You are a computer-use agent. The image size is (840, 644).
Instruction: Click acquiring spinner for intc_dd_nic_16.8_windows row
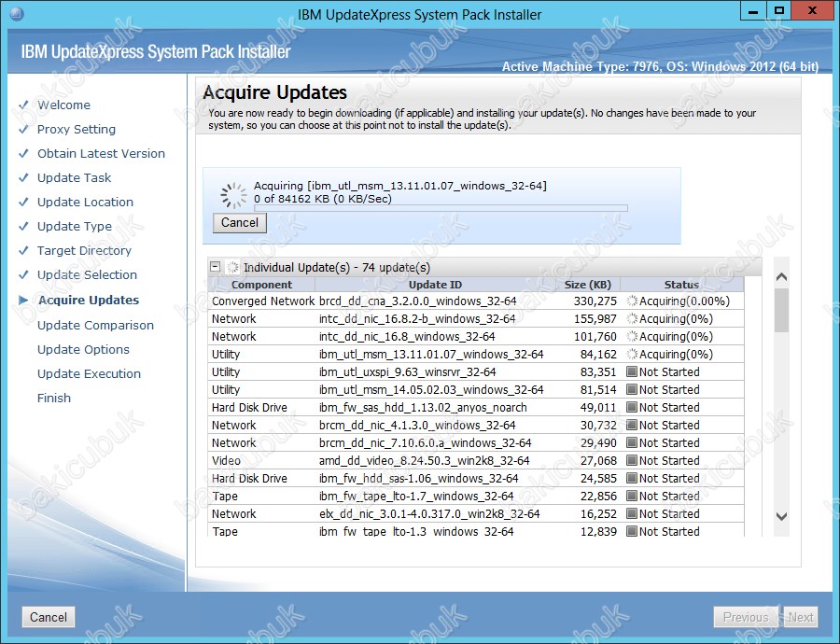(x=632, y=336)
